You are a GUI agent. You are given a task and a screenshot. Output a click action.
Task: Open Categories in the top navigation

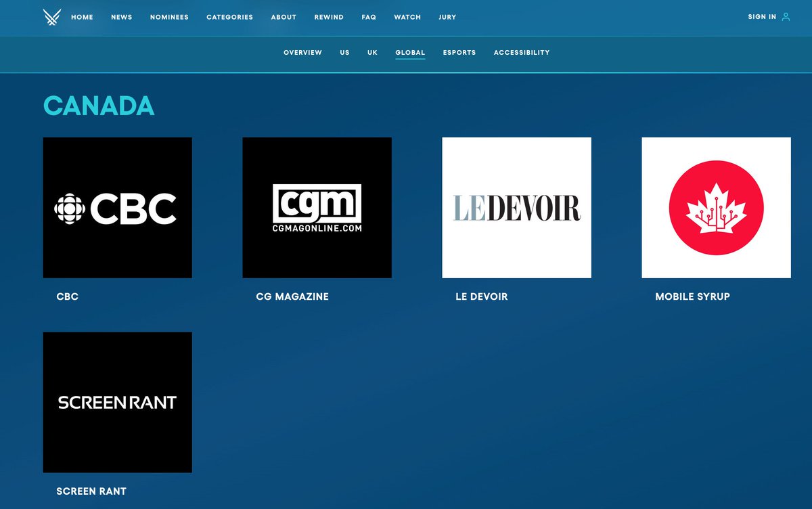point(230,17)
